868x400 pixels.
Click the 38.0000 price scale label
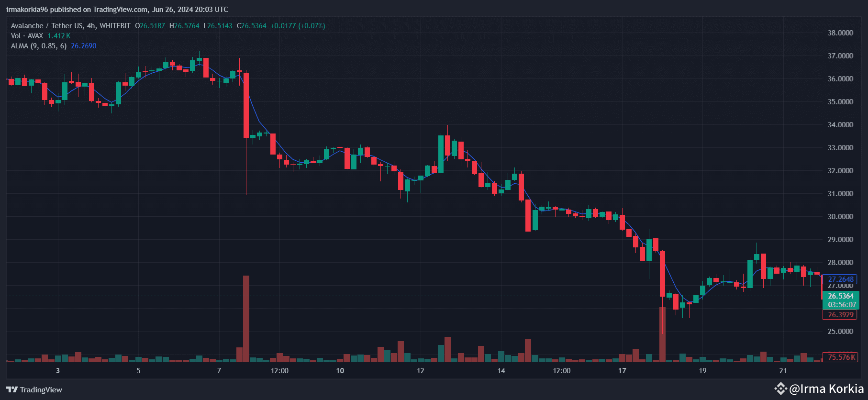point(840,33)
